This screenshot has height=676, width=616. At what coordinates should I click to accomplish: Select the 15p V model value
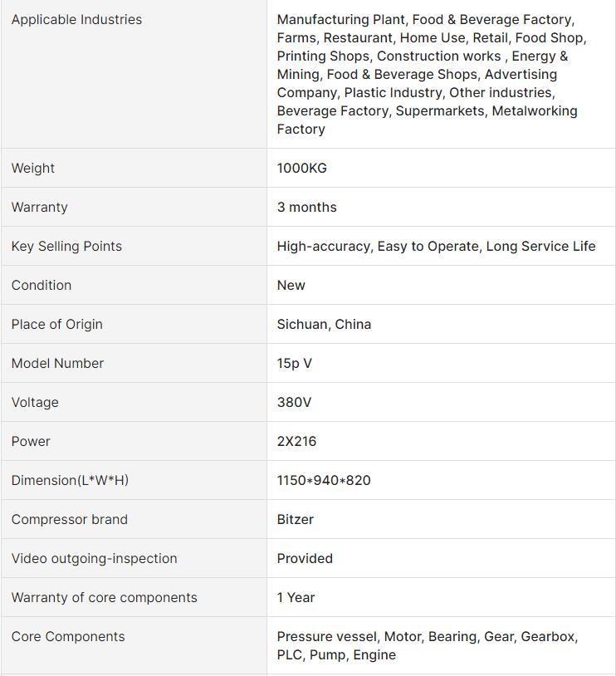[295, 363]
